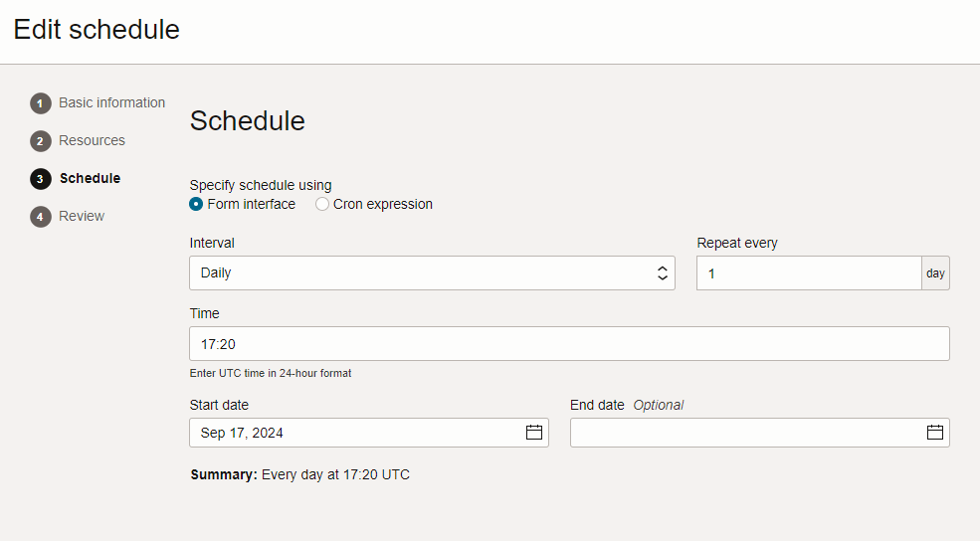Click the 'Cron expression' label text
This screenshot has width=980, height=541.
tap(382, 204)
